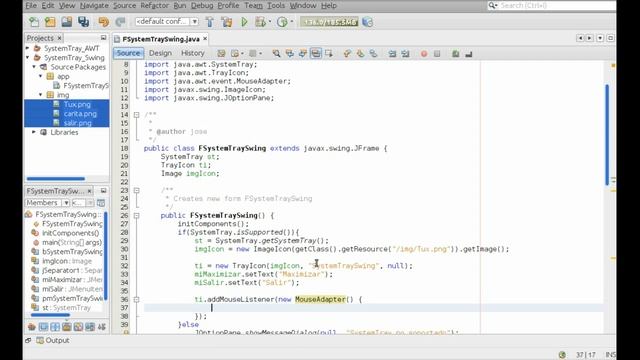Switch to the Design view
The width and height of the screenshot is (640, 360).
click(160, 53)
